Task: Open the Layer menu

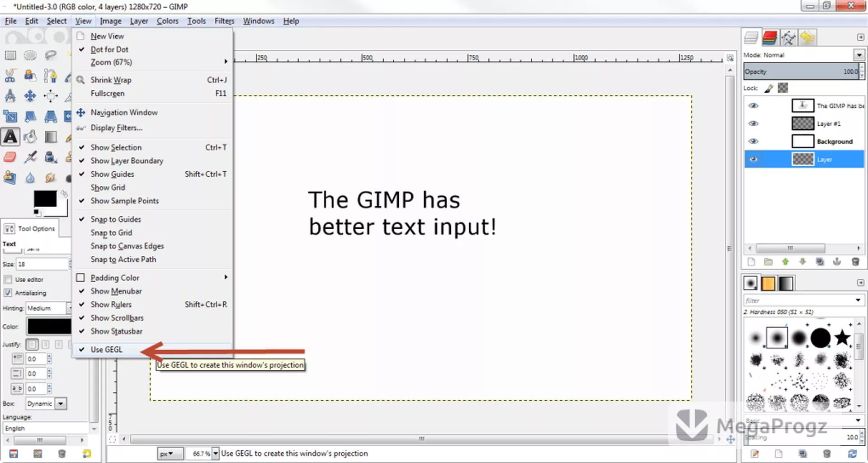Action: point(139,21)
